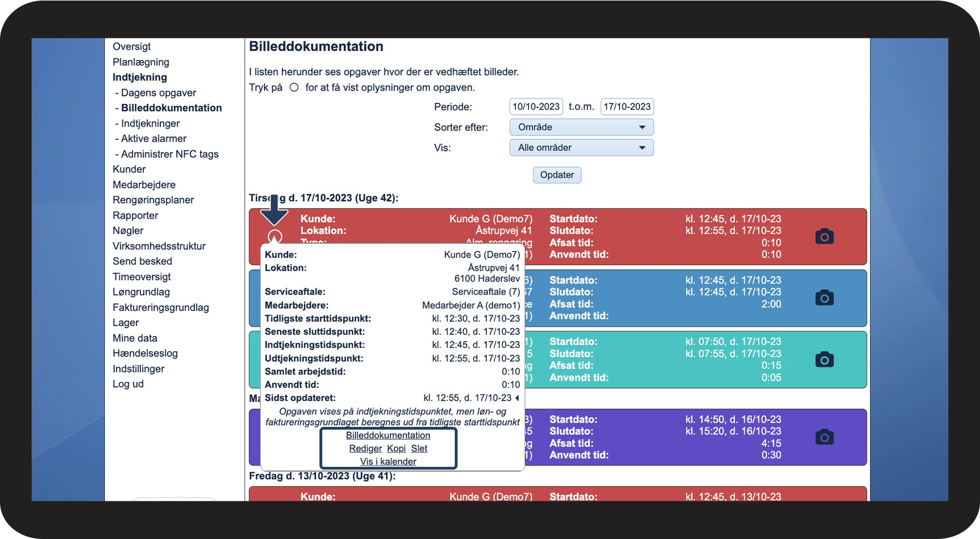This screenshot has height=539, width=980.
Task: Go to Oversigt in the sidebar
Action: coord(131,47)
